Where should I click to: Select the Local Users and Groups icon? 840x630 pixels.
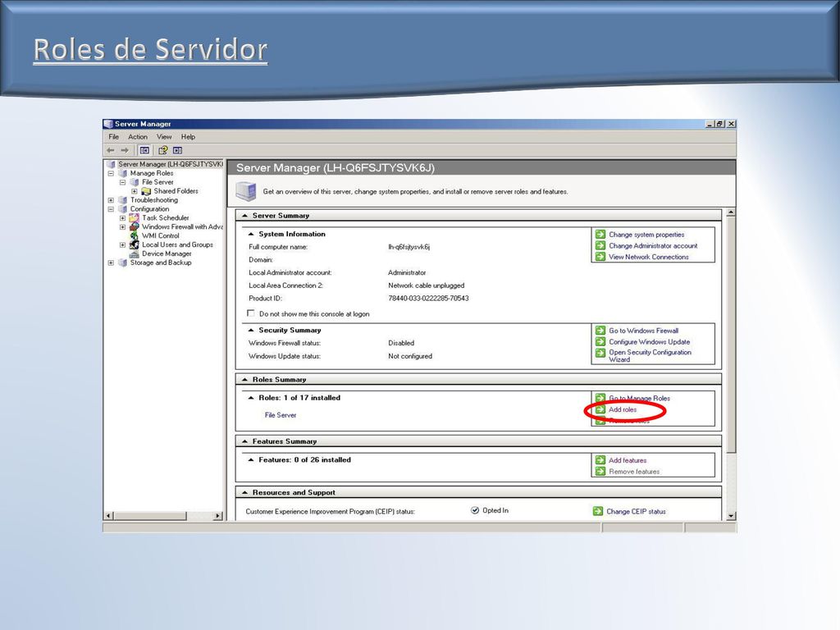coord(134,244)
